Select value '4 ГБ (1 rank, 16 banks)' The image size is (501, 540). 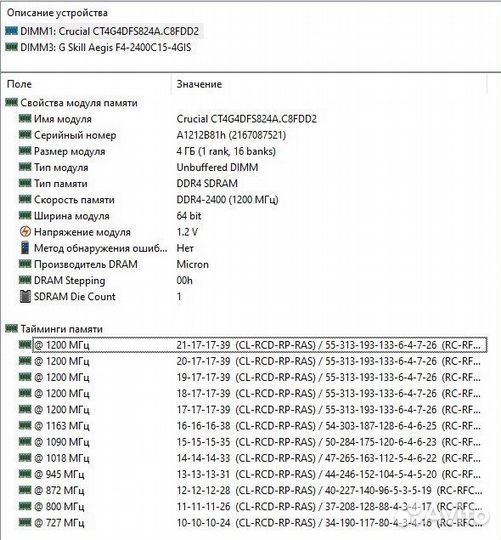coord(226,151)
